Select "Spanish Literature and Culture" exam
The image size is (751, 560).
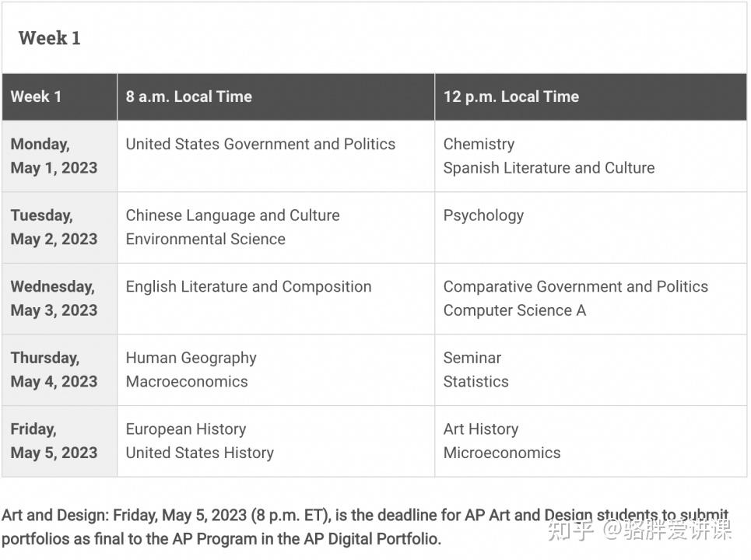click(x=549, y=168)
